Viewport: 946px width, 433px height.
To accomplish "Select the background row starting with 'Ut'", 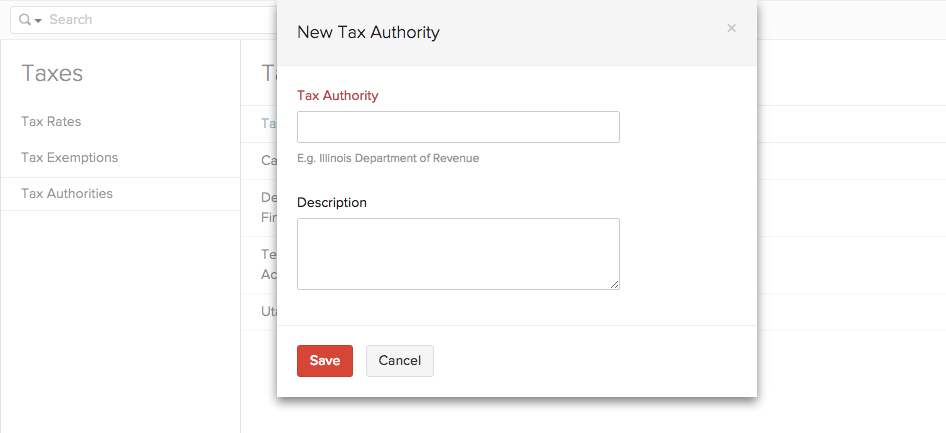I will pyautogui.click(x=268, y=312).
